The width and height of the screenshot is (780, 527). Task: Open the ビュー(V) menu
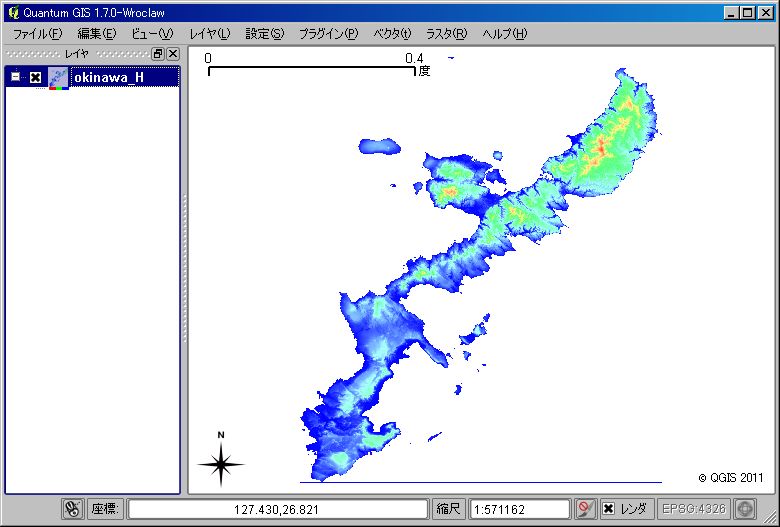click(152, 34)
